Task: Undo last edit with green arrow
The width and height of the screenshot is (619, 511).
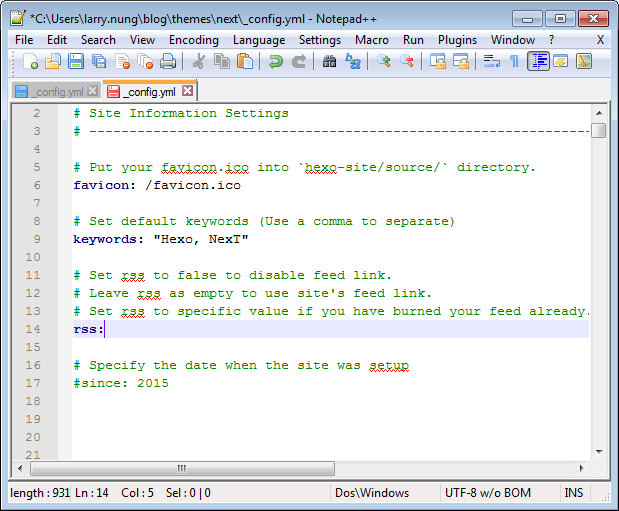Action: pyautogui.click(x=276, y=62)
